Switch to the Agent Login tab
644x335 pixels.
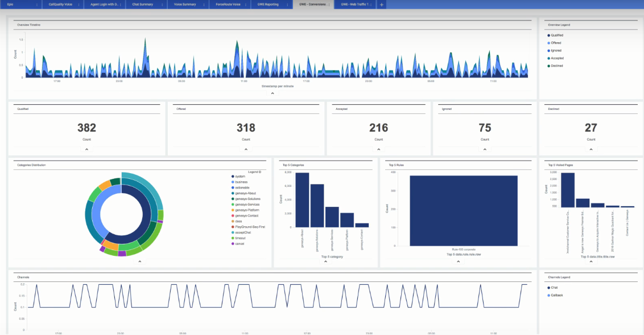[x=104, y=5]
